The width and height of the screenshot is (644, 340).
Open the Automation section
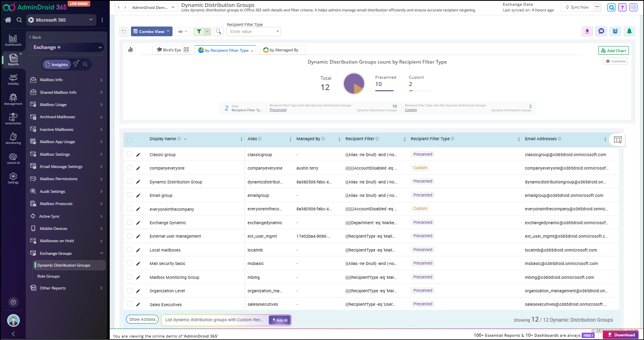click(13, 119)
